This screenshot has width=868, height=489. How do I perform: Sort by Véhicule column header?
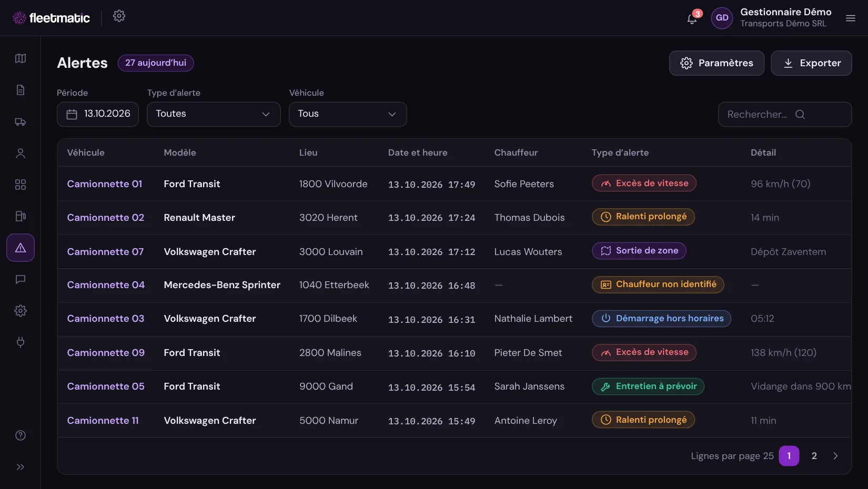pyautogui.click(x=86, y=152)
